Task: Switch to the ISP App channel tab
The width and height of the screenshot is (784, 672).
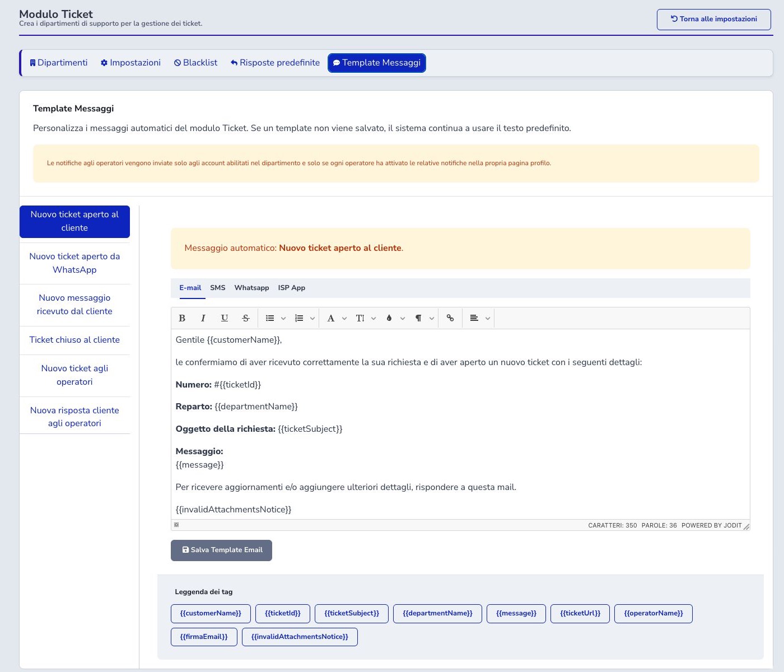Action: (292, 288)
